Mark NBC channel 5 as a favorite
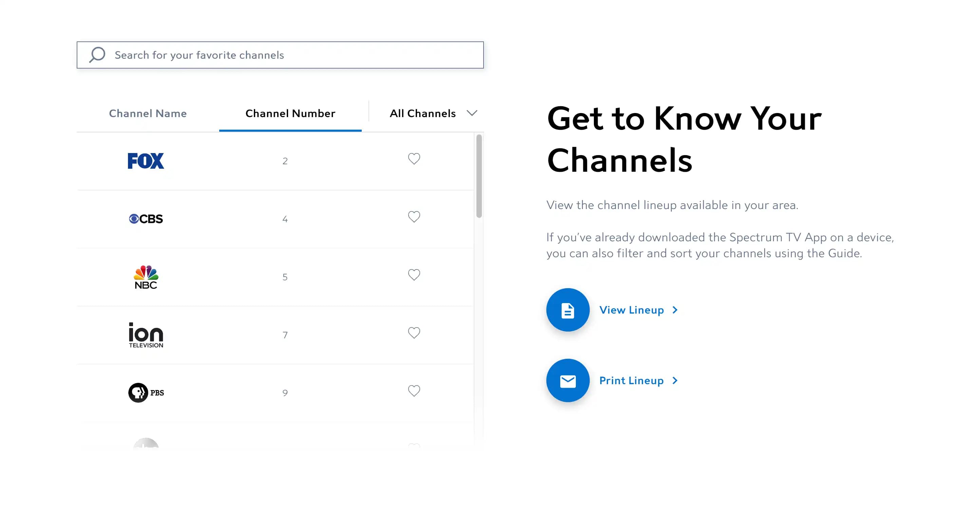The image size is (980, 505). pyautogui.click(x=414, y=275)
